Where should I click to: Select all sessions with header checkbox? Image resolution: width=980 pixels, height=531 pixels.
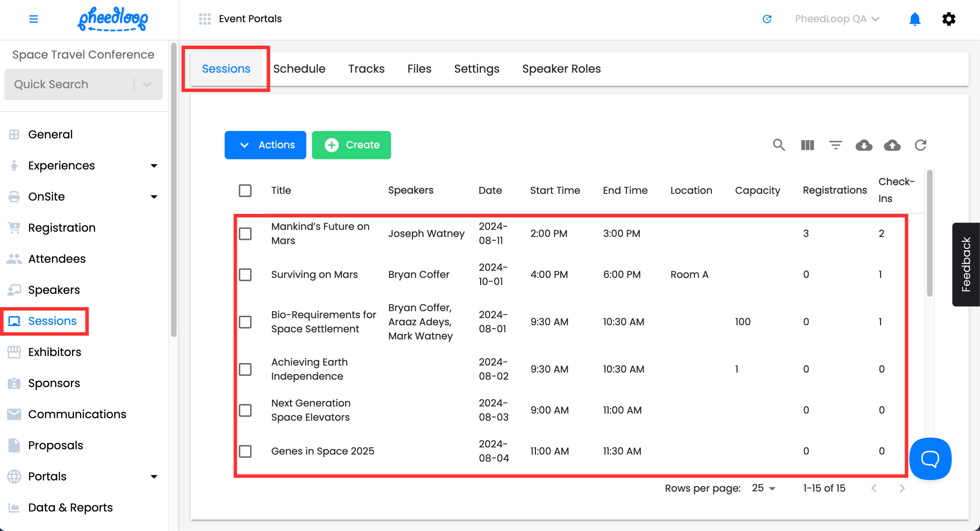tap(245, 191)
